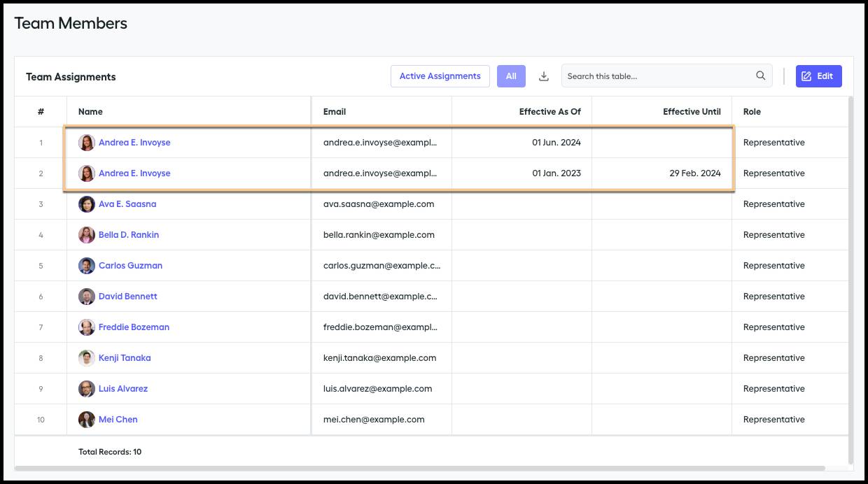868x484 pixels.
Task: Select the All filter
Action: tap(511, 76)
